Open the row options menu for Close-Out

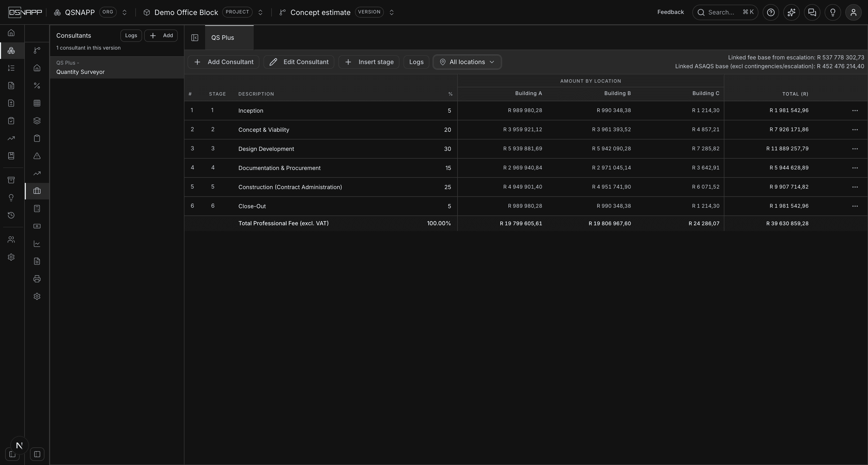point(855,206)
